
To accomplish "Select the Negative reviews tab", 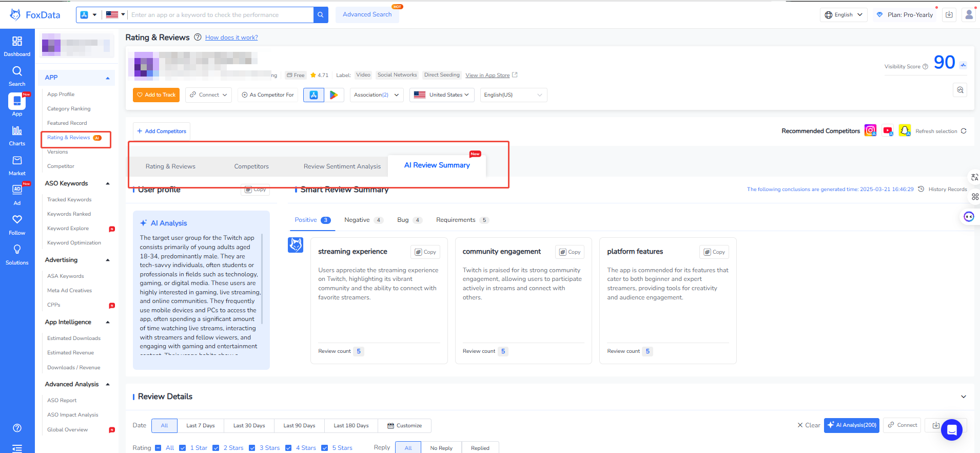I will [363, 220].
